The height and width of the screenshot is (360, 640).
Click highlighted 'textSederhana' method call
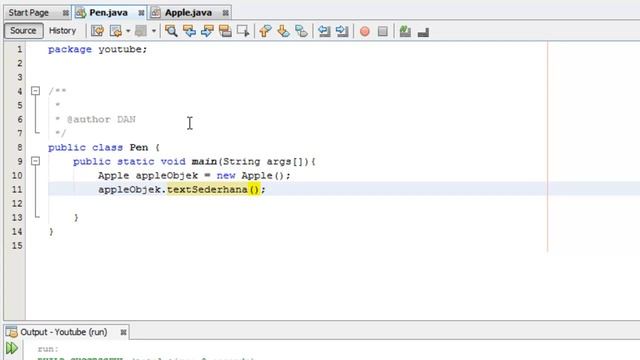click(207, 189)
